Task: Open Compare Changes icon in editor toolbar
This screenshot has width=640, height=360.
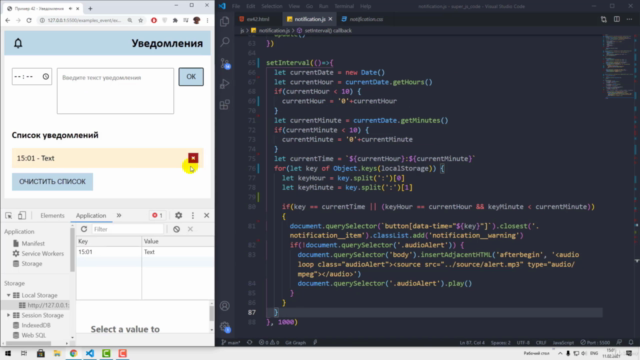Action: click(x=604, y=19)
